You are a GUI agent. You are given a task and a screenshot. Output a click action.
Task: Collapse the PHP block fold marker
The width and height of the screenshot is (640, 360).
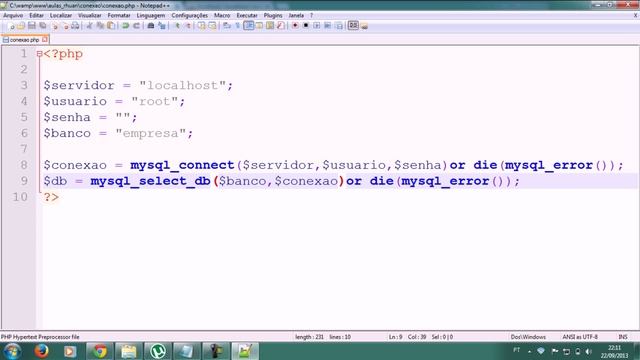39,53
